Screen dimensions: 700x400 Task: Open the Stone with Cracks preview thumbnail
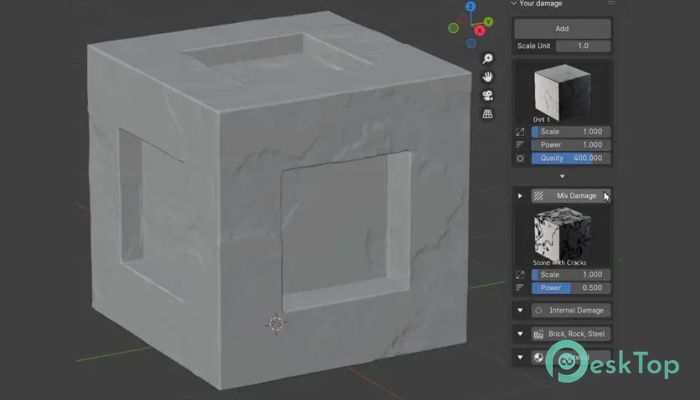[562, 236]
